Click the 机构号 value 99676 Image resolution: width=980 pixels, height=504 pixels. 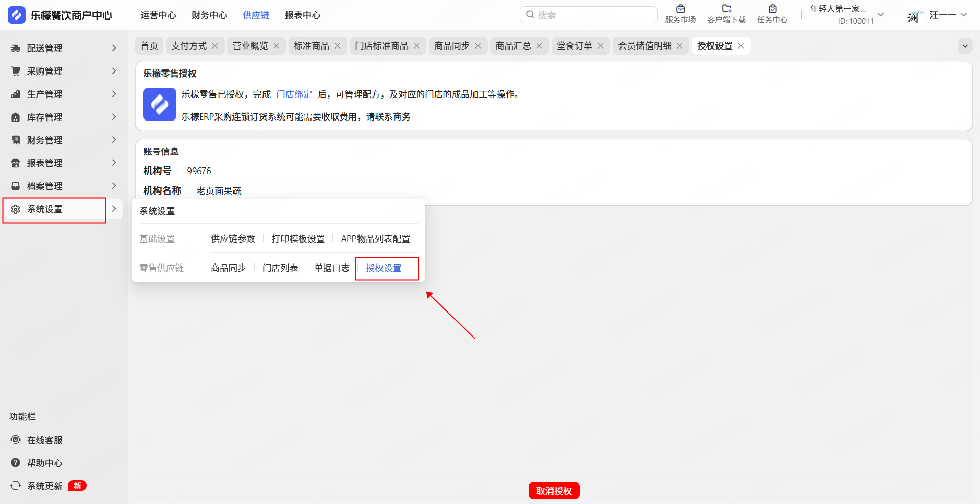point(199,171)
